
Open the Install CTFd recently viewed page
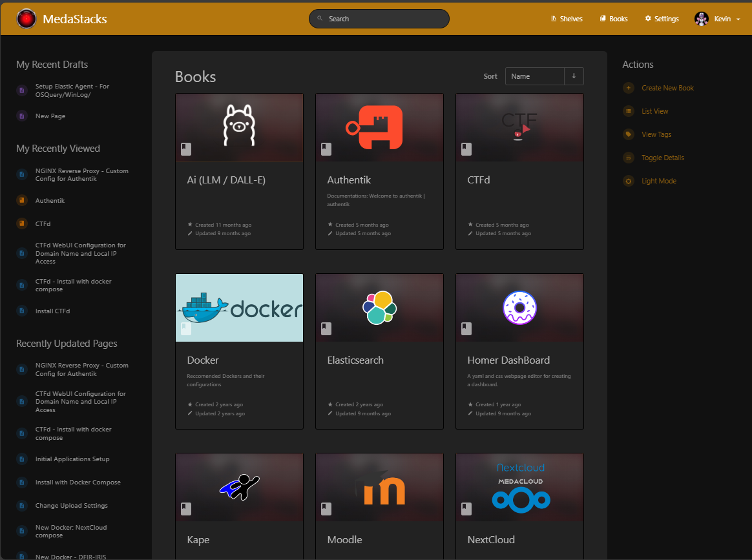pos(52,311)
